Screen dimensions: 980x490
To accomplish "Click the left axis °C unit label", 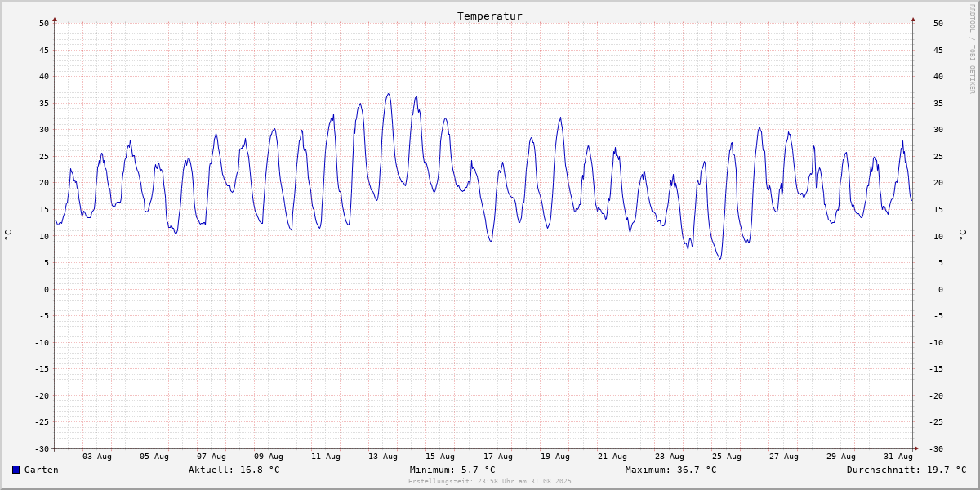I will point(8,235).
